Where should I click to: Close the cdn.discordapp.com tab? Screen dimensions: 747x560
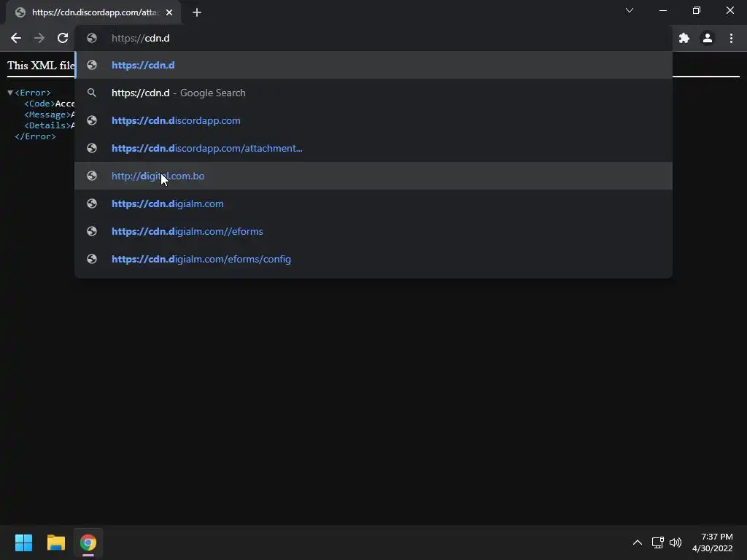click(x=169, y=12)
